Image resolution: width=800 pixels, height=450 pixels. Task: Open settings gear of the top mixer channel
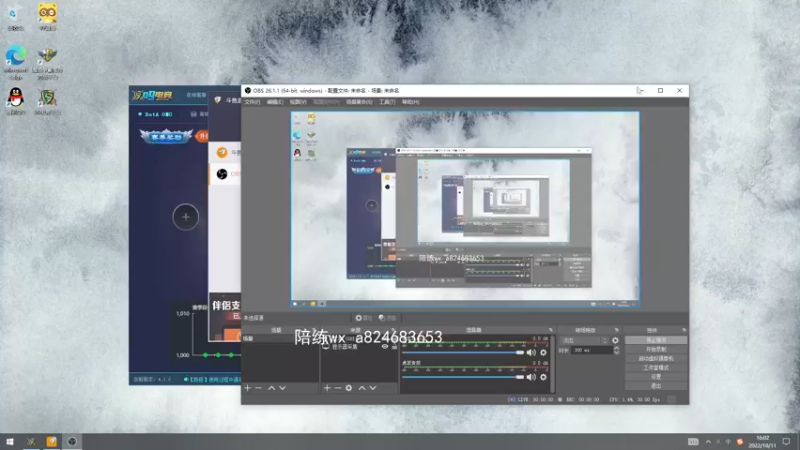543,353
